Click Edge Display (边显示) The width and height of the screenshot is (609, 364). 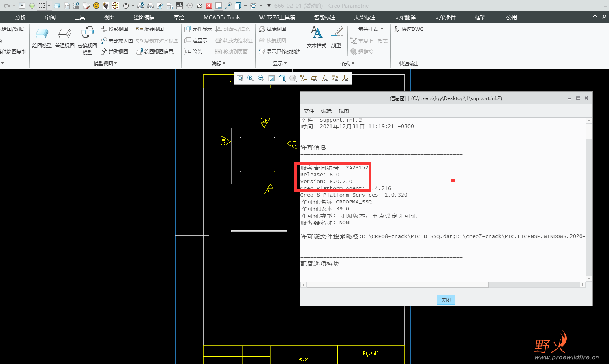[x=196, y=40]
